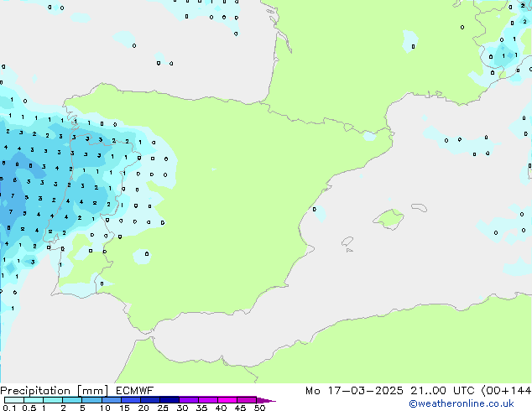
Task: Click the 'Precipitation [mm]' title text
Action: [x=54, y=391]
